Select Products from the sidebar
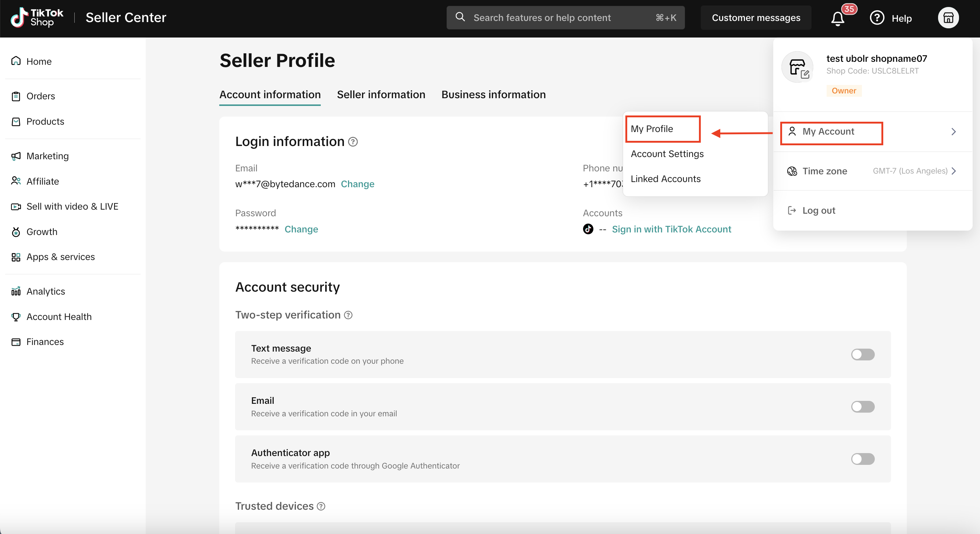980x534 pixels. tap(45, 121)
